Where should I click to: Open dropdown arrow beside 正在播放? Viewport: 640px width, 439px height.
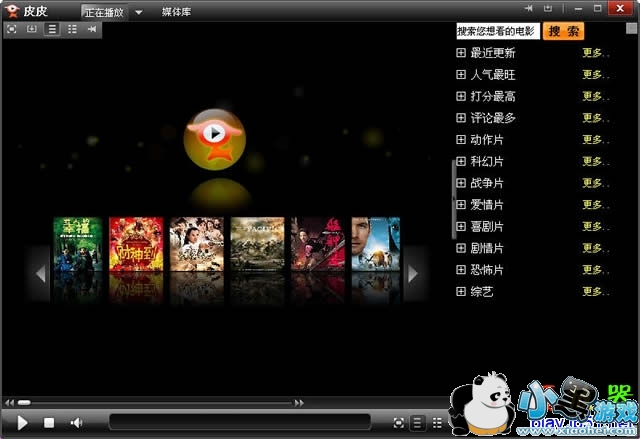point(139,12)
